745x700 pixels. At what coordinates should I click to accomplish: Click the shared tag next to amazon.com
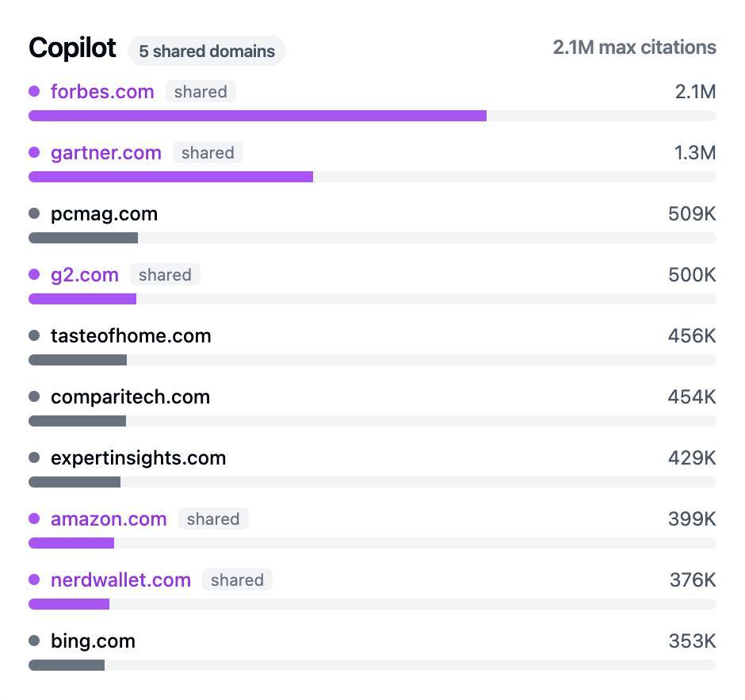pos(213,518)
